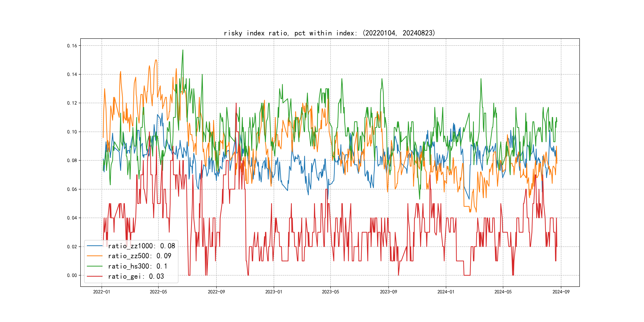The image size is (644, 322).
Task: Select the ratio_zz1000: 0.08 legend label
Action: point(142,246)
